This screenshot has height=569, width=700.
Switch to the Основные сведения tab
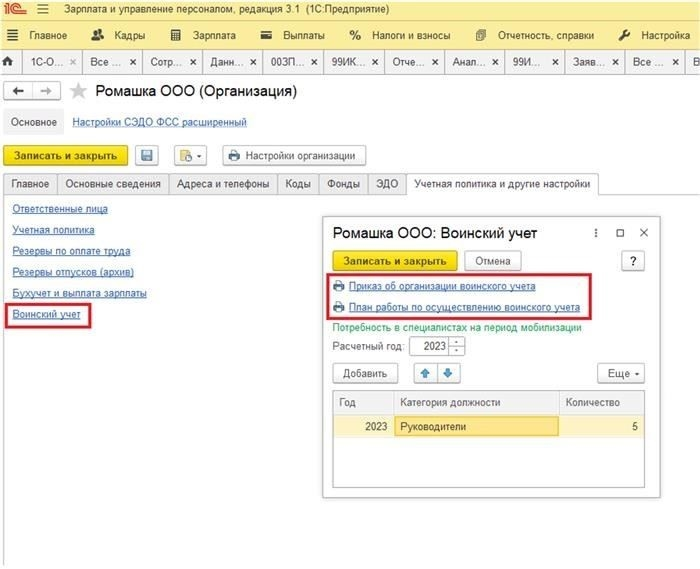(113, 184)
